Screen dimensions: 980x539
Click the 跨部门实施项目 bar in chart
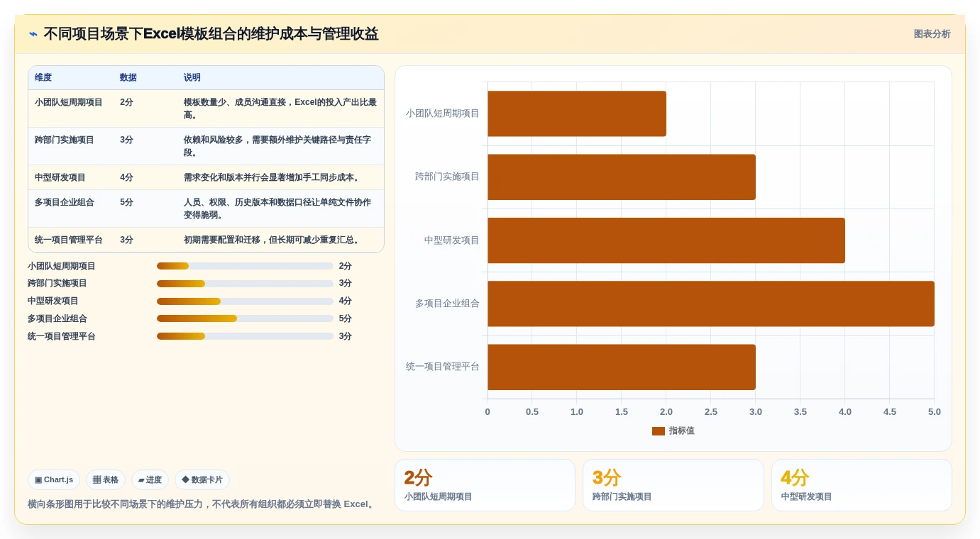click(622, 177)
